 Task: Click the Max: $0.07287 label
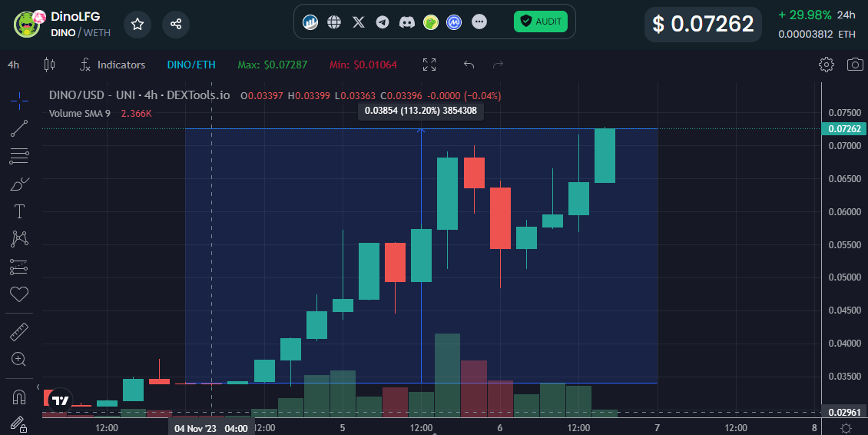(273, 65)
